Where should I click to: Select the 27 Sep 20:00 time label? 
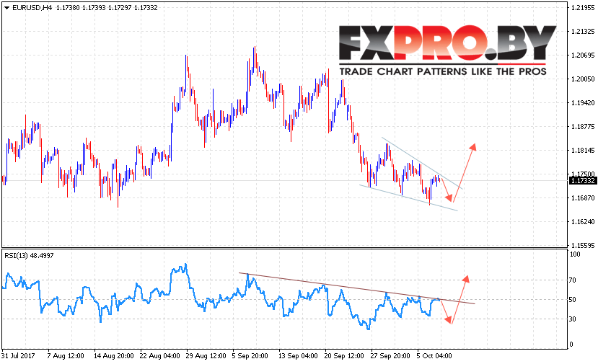pos(390,355)
